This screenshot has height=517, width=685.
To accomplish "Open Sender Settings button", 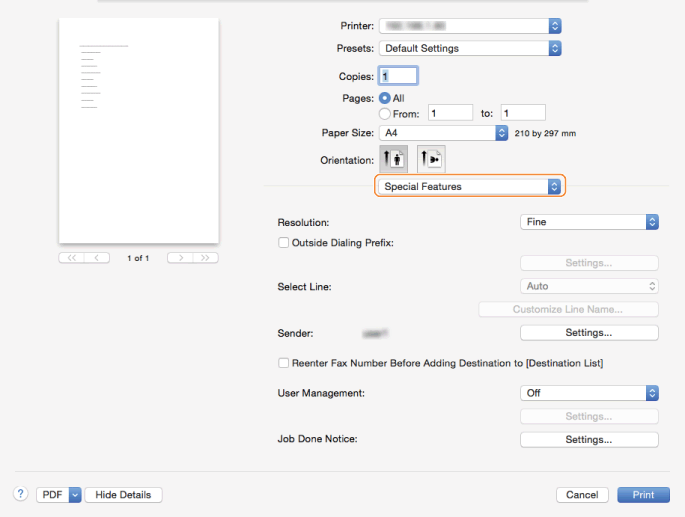I will [589, 332].
